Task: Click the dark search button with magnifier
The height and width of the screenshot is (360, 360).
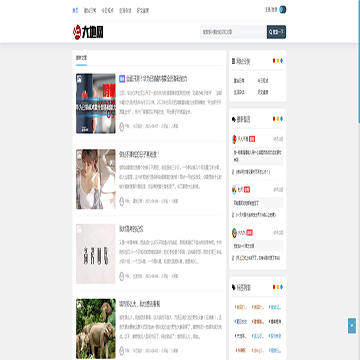Action: [x=276, y=32]
